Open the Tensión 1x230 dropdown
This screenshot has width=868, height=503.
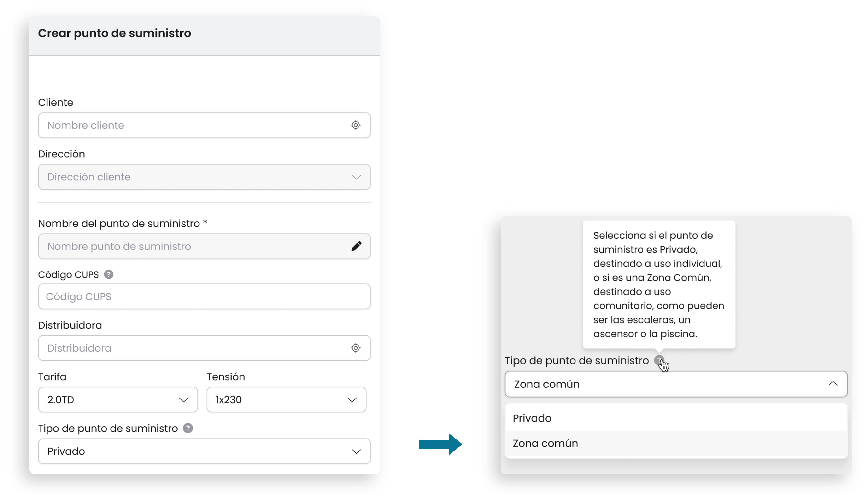click(x=286, y=400)
